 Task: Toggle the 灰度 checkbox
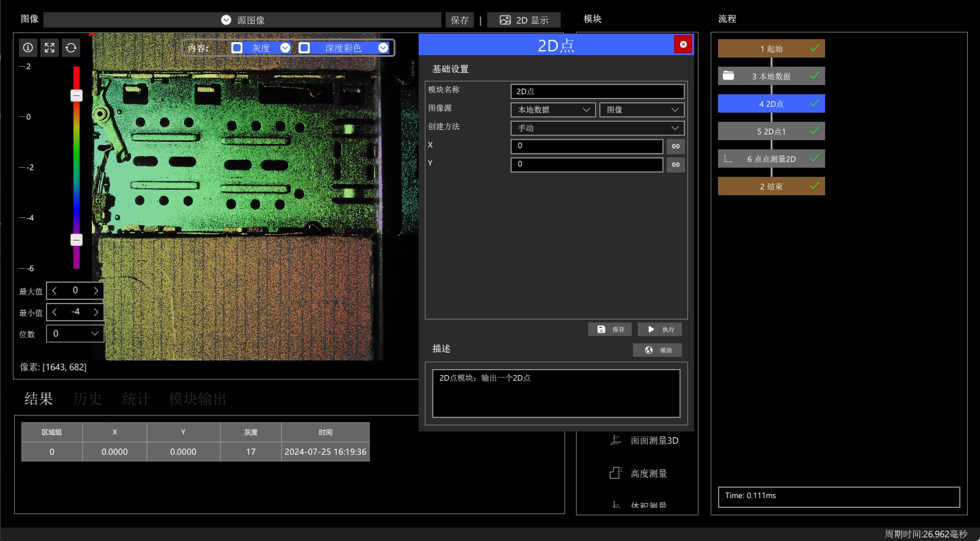[237, 48]
